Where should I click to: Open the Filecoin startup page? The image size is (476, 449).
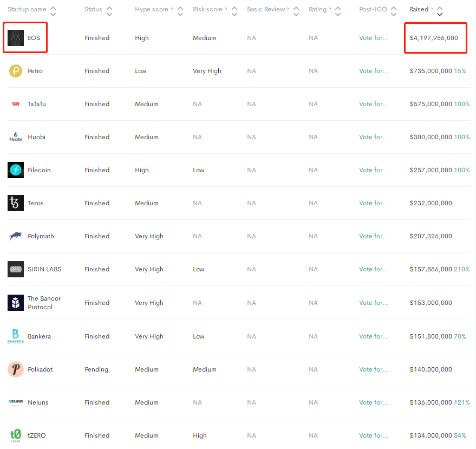coord(39,170)
